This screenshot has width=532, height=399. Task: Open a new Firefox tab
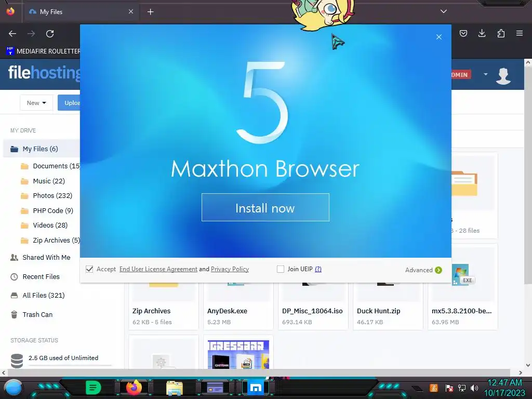click(x=150, y=12)
